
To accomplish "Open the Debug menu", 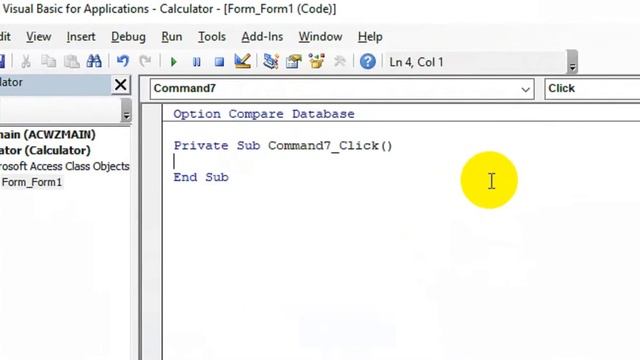I will pyautogui.click(x=128, y=37).
